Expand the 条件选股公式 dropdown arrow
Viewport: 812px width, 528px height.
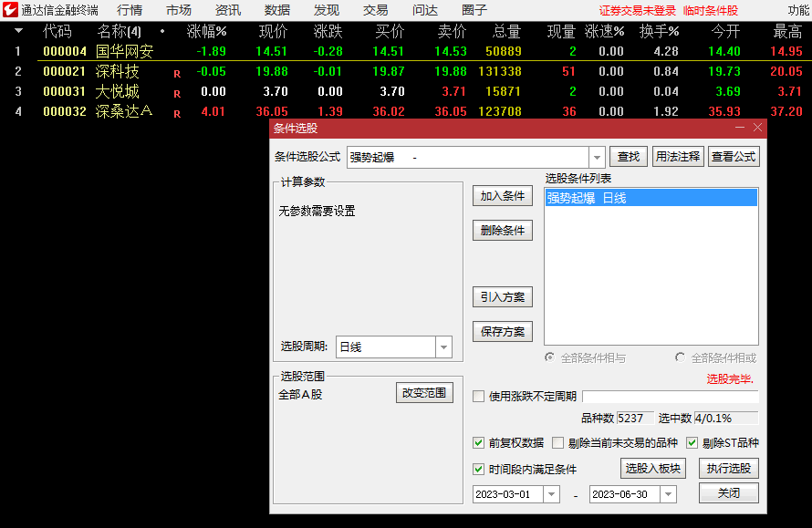[x=597, y=157]
